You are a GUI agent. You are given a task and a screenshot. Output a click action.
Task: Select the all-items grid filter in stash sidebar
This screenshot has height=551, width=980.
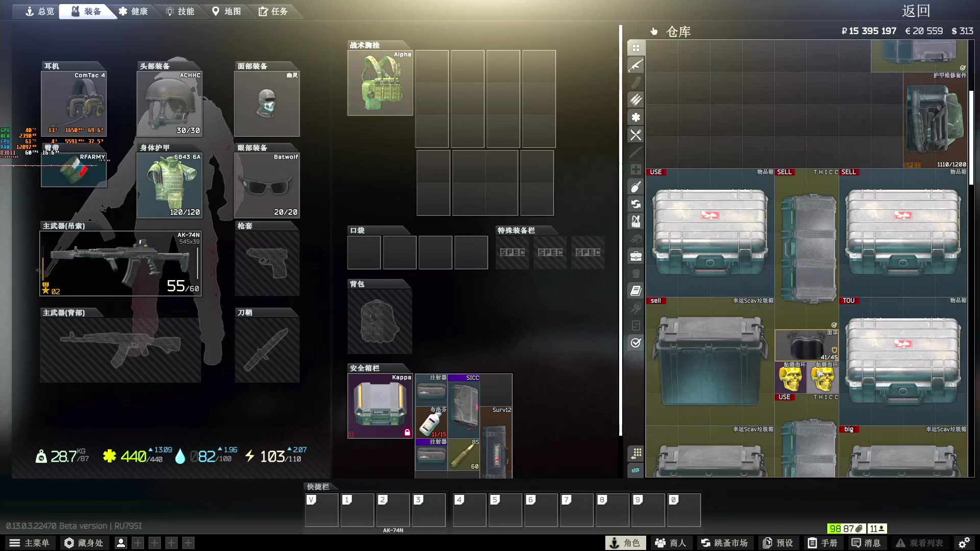click(635, 48)
